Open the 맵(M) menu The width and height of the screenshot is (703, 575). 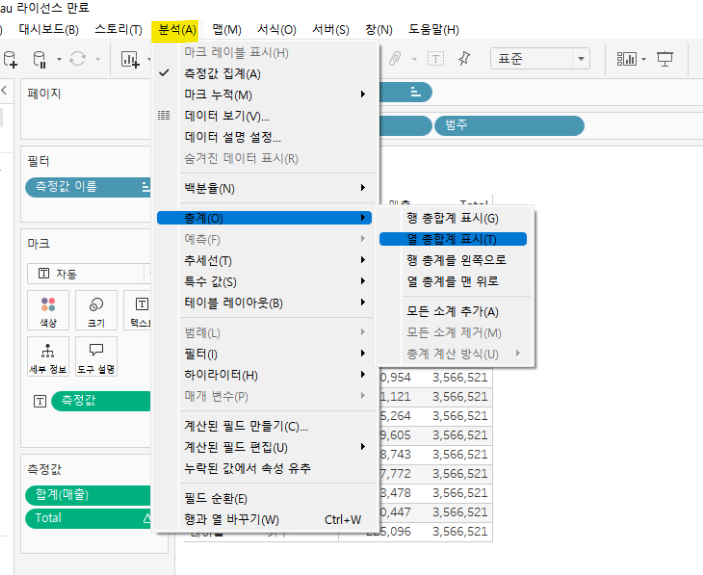pos(227,30)
